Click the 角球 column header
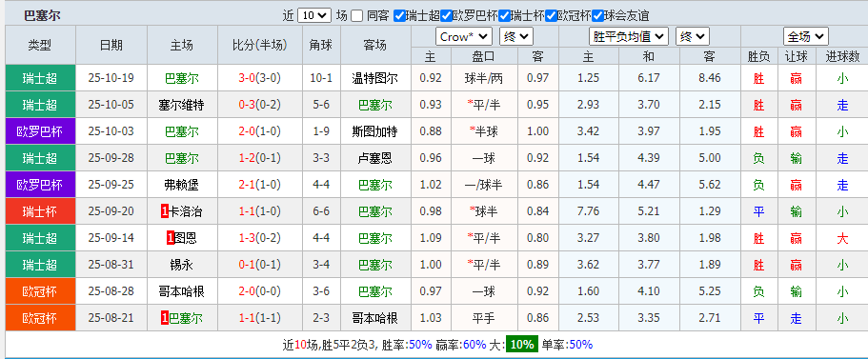Image resolution: width=868 pixels, height=359 pixels. (321, 46)
